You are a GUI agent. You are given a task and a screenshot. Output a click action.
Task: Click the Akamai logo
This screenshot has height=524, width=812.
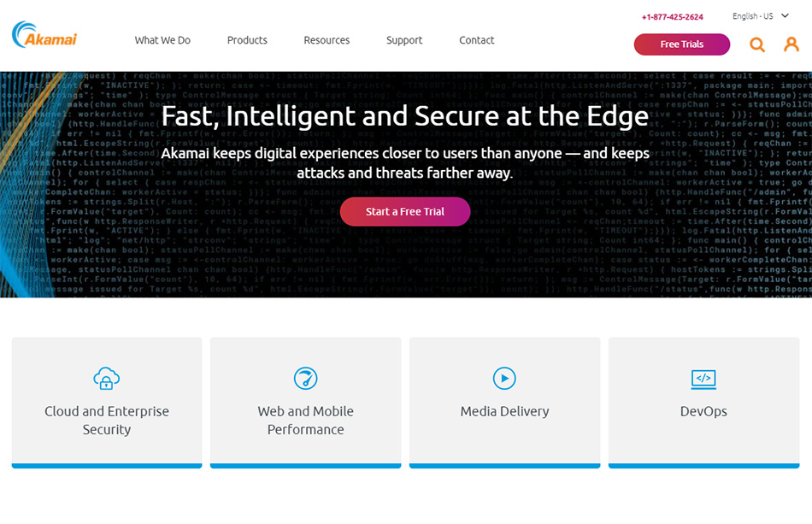tap(44, 35)
